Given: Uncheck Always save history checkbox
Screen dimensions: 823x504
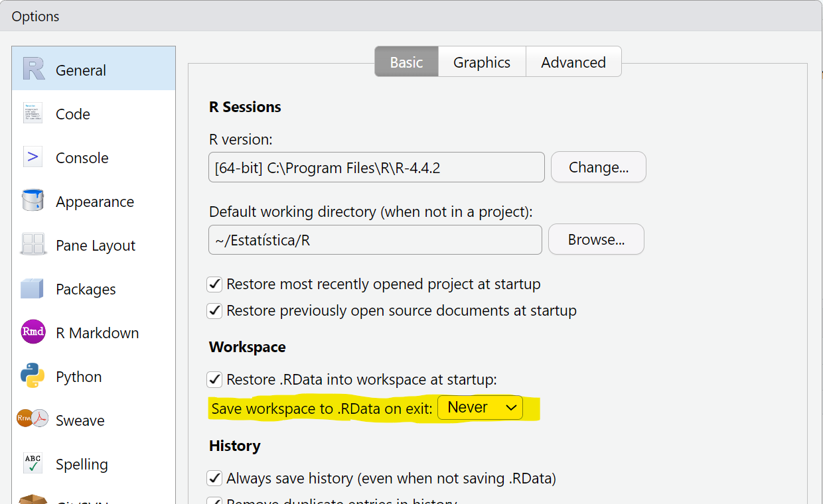Looking at the screenshot, I should (x=214, y=478).
